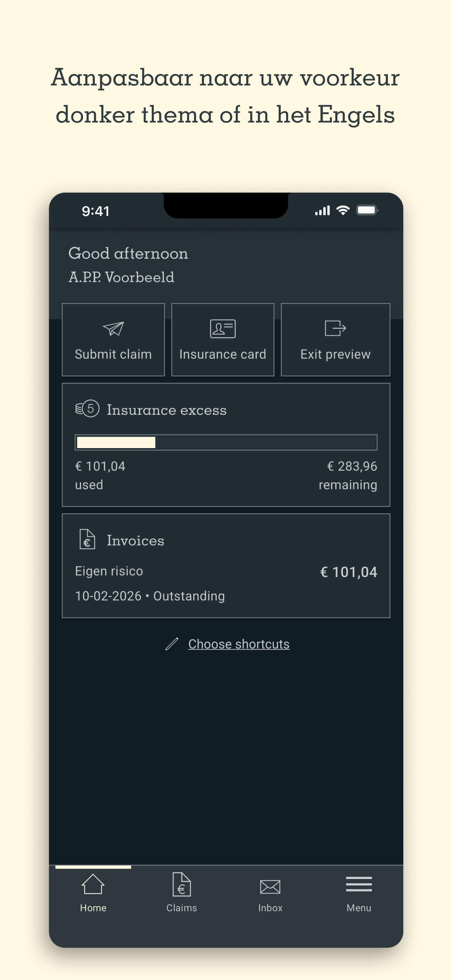Tap the hamburger Menu icon
The height and width of the screenshot is (980, 451).
(359, 884)
